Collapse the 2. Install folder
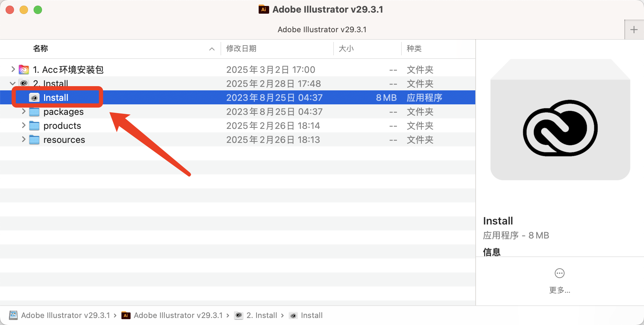 coord(13,83)
